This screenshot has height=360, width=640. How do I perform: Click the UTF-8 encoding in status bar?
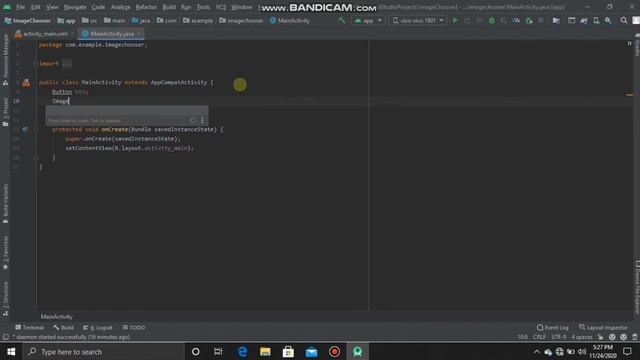[x=558, y=337]
